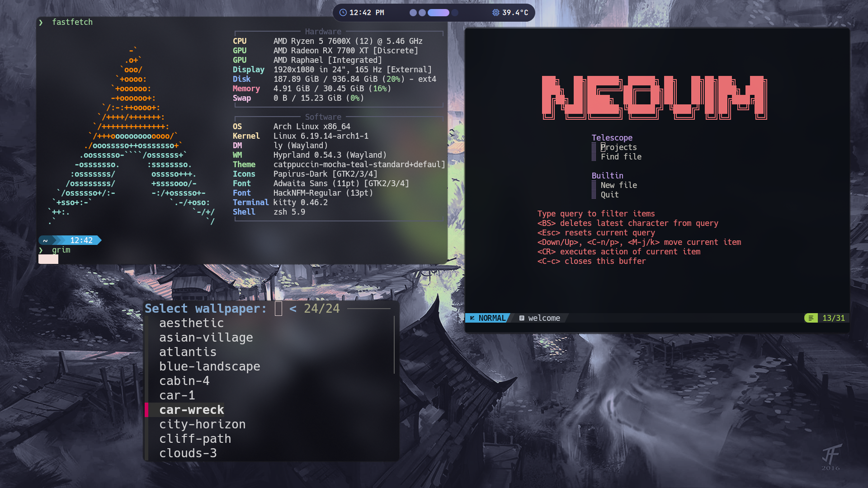Select blue-landscape wallpaper entry

tap(210, 366)
